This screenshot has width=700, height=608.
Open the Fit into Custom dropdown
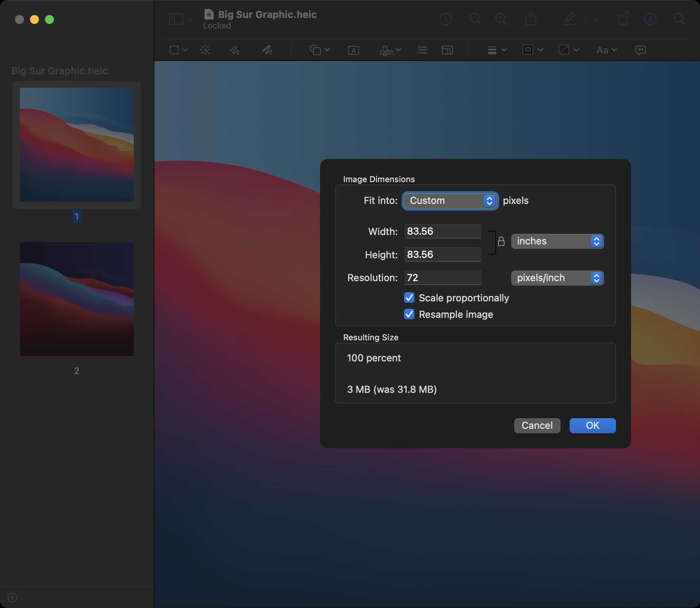point(450,201)
